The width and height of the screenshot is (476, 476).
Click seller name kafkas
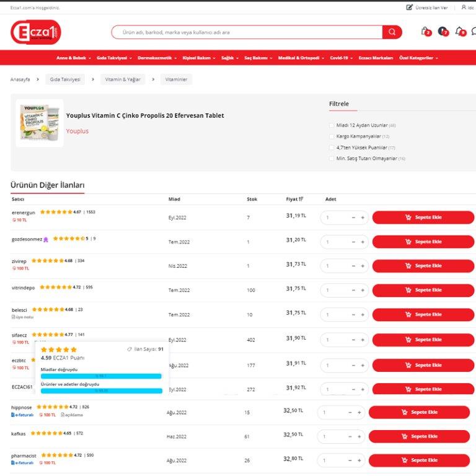click(x=18, y=434)
